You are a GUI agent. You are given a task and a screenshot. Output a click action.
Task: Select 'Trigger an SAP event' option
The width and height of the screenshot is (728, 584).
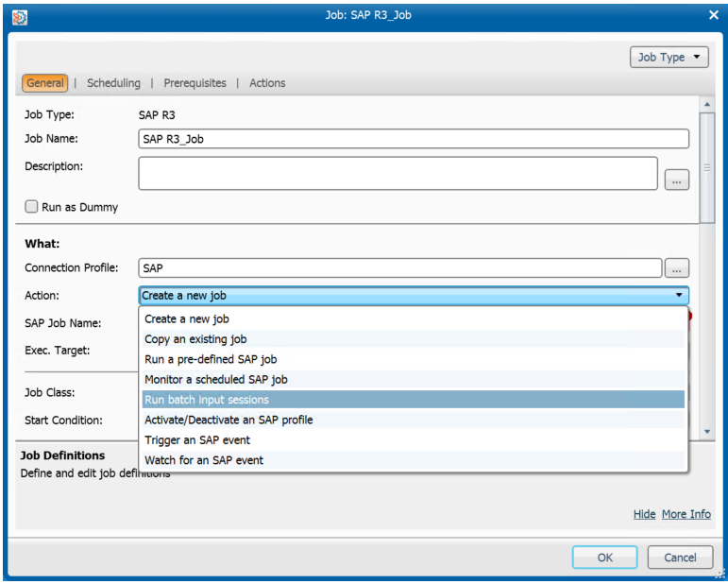point(414,440)
